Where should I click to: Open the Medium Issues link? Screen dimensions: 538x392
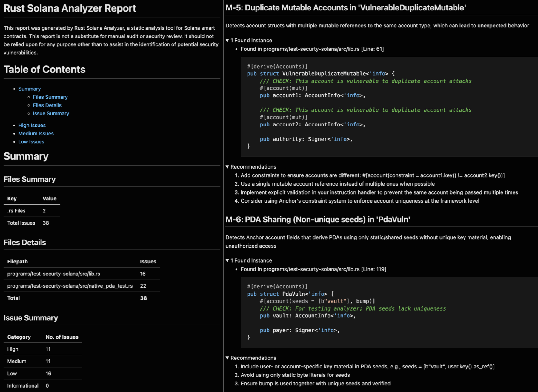[x=36, y=133]
